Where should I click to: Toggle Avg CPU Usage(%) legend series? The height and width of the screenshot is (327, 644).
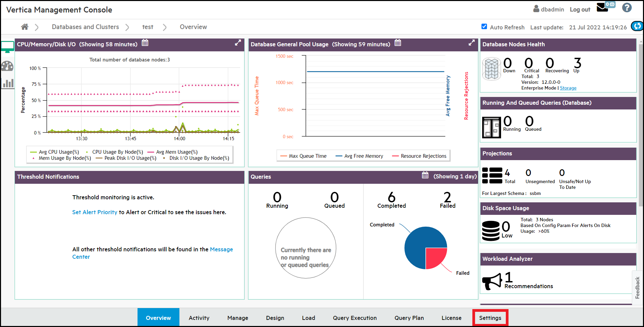[x=55, y=152]
